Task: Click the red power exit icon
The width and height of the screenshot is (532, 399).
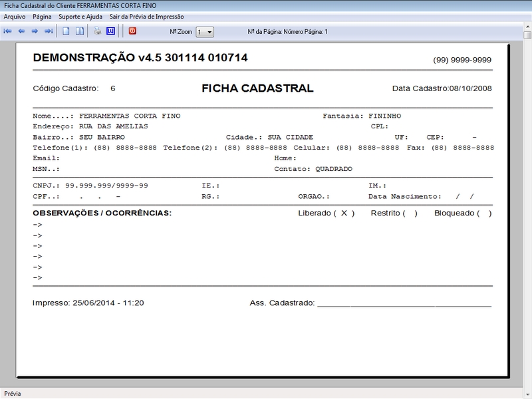Action: [x=132, y=31]
